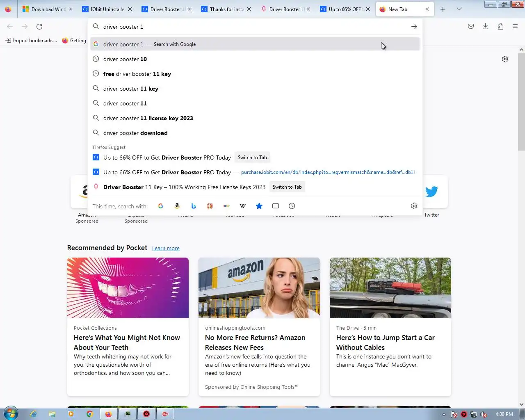Open the Amazon returns article thumbnail
This screenshot has width=525, height=420.
259,288
